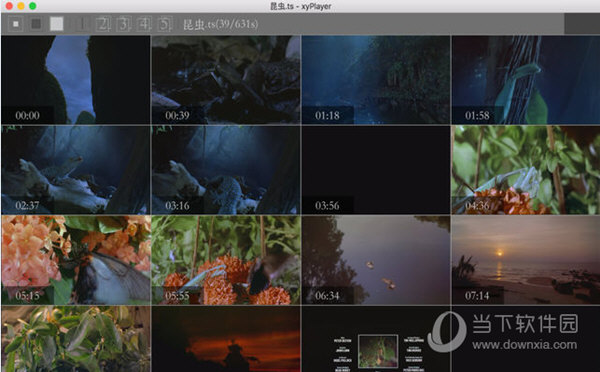
Task: Play from the 05:15 butterfly thumbnail
Action: [x=75, y=260]
